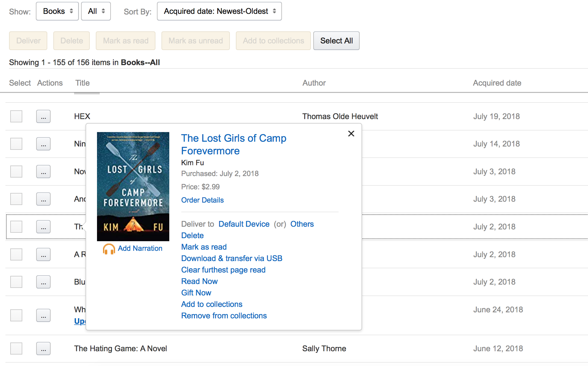This screenshot has width=588, height=366.
Task: Open Sort By acquired date dropdown
Action: click(x=219, y=11)
